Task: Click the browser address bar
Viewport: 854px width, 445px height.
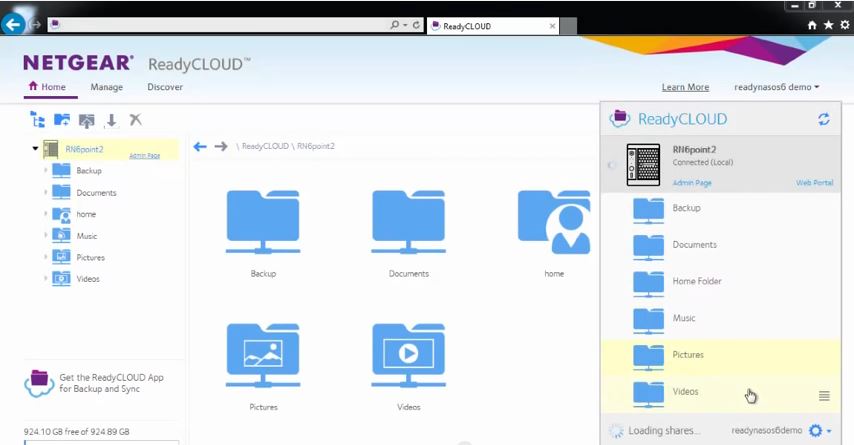Action: coord(220,25)
